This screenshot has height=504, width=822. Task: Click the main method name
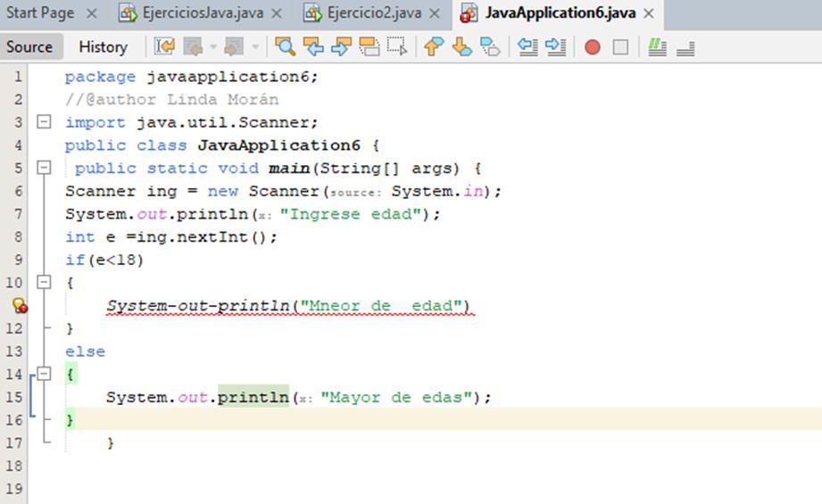pos(289,169)
